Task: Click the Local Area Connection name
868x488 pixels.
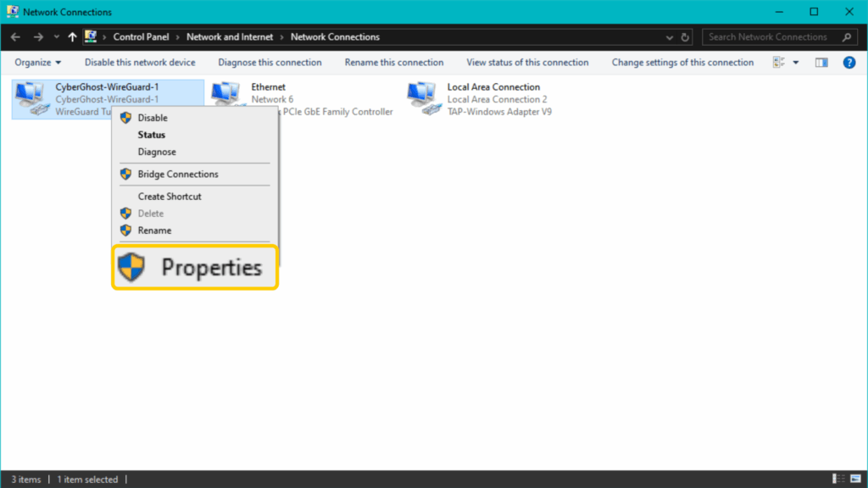Action: point(493,87)
